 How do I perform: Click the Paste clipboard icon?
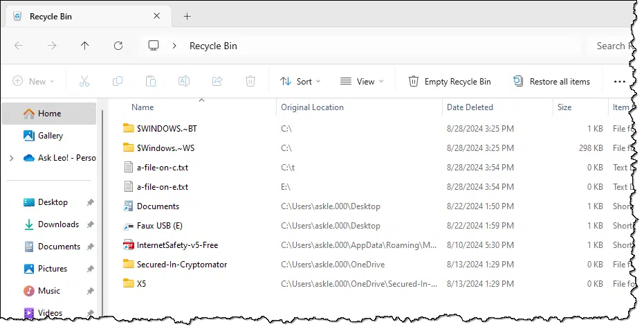point(151,82)
